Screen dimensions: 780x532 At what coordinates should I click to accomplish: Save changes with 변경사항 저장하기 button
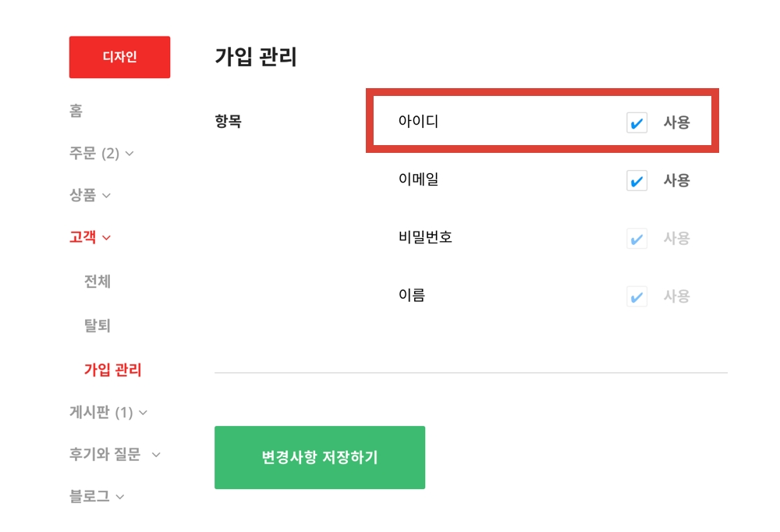click(x=320, y=457)
